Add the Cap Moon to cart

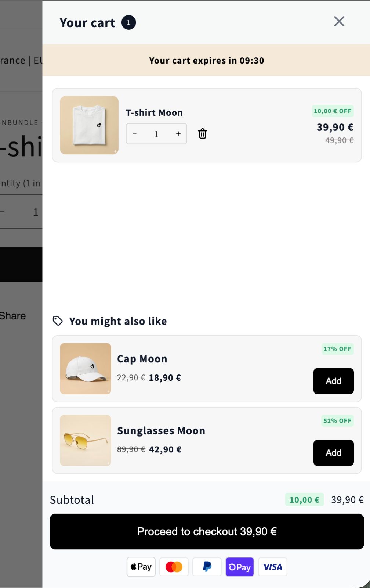333,381
